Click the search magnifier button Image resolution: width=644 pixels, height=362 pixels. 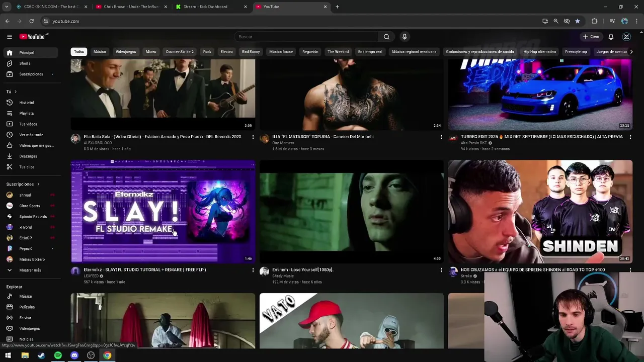click(x=386, y=37)
